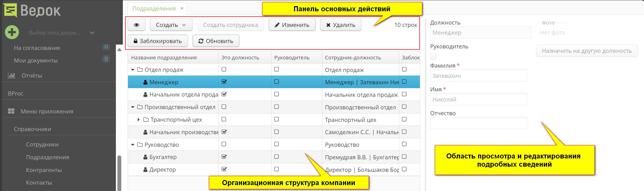Image resolution: width=644 pixels, height=191 pixels.
Task: Open Reports via bar chart icon
Action: coord(12,76)
